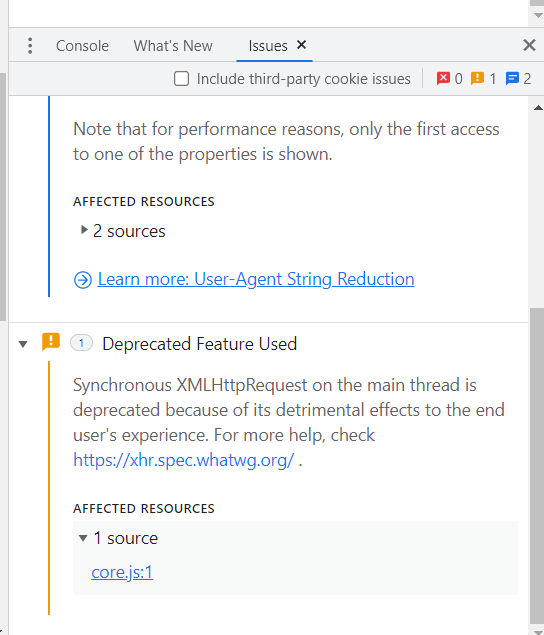This screenshot has height=635, width=544.
Task: Click the issues panel scroll up arrow
Action: (x=538, y=108)
